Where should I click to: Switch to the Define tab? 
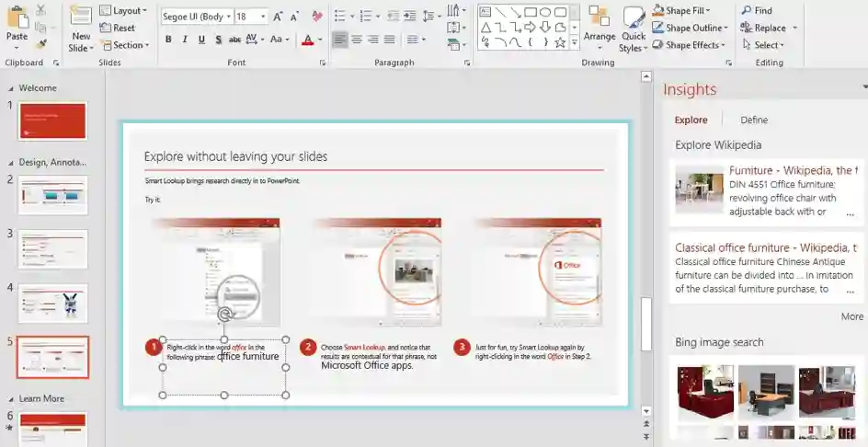point(754,120)
